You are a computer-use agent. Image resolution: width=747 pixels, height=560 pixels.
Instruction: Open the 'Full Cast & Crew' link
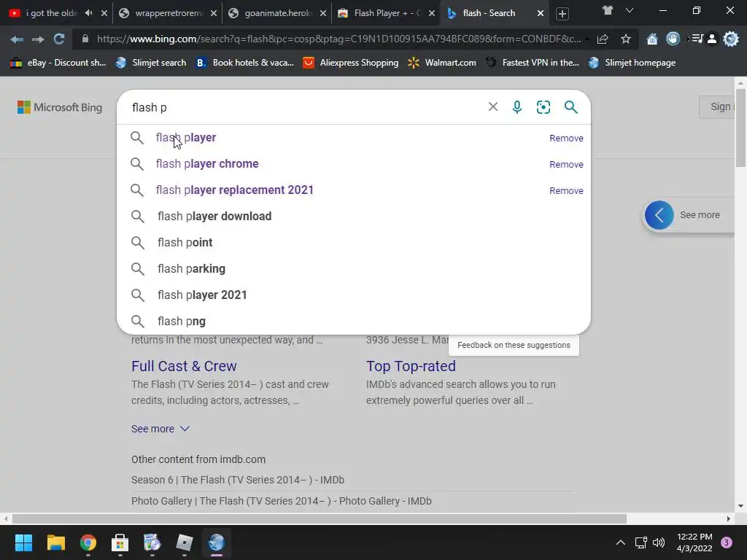184,366
